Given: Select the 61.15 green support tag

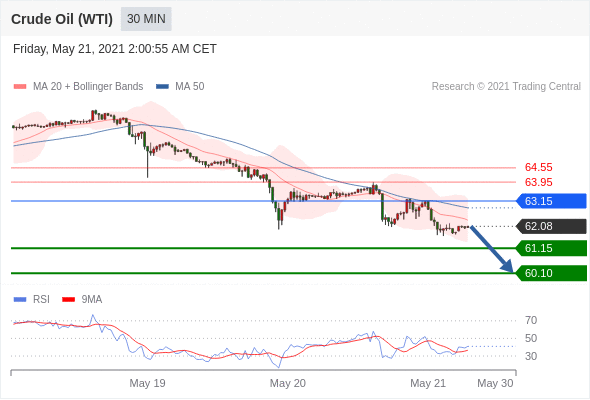Looking at the screenshot, I should [551, 248].
